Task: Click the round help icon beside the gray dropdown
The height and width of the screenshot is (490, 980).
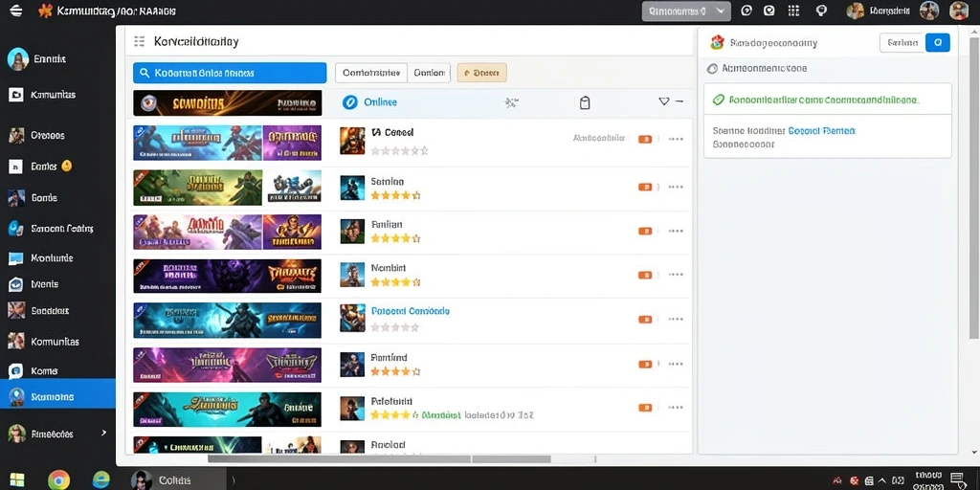Action: click(x=746, y=11)
